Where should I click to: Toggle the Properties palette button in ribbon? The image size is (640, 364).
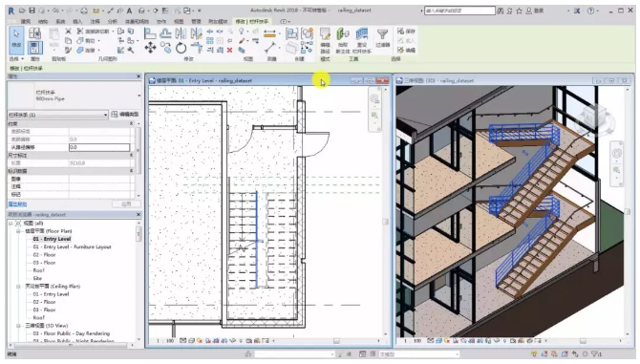point(34,48)
